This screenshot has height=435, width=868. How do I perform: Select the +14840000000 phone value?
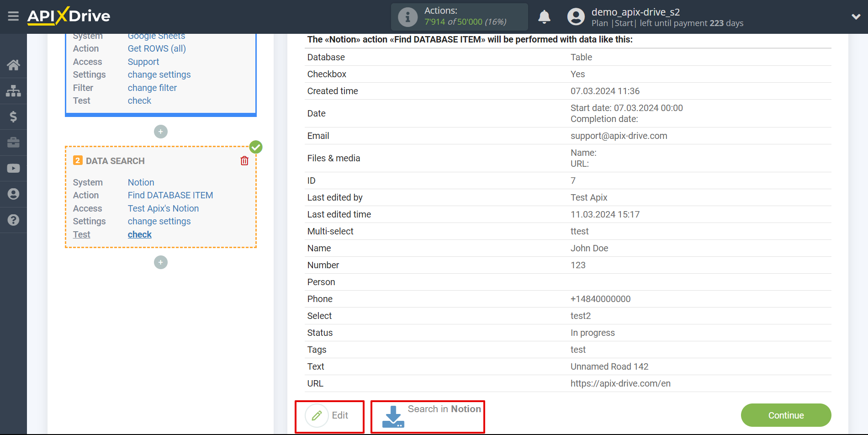point(600,299)
